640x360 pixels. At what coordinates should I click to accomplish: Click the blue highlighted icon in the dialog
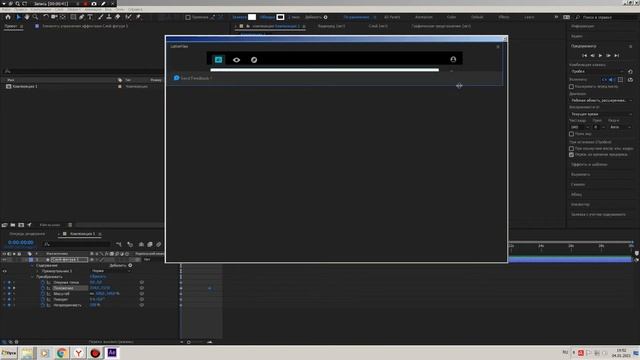pos(218,60)
